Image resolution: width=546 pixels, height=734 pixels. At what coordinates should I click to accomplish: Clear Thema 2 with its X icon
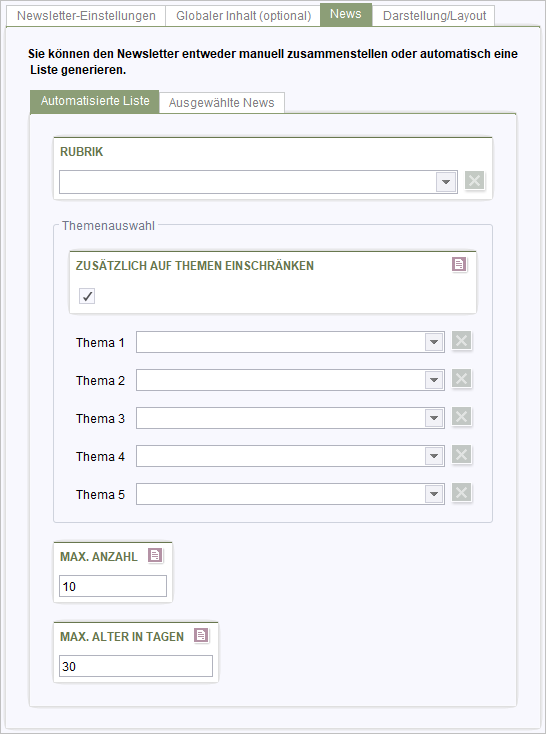(x=461, y=379)
